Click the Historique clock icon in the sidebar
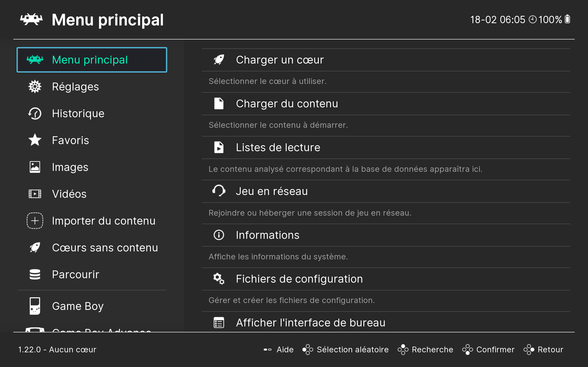 point(35,114)
